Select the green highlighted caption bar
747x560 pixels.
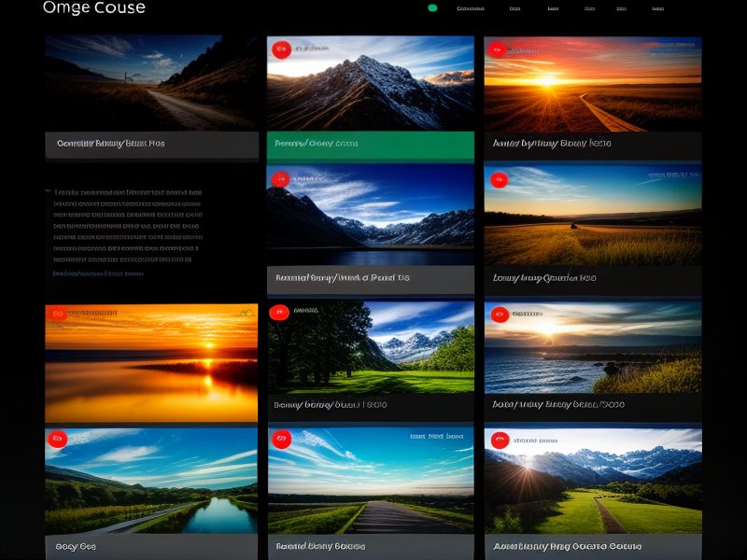(x=370, y=144)
